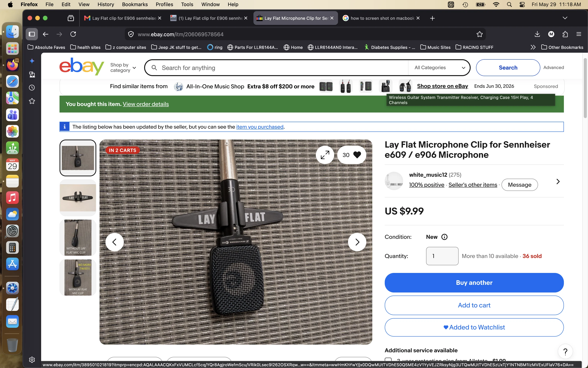Open Seller's other items link
The width and height of the screenshot is (588, 368).
click(x=473, y=185)
